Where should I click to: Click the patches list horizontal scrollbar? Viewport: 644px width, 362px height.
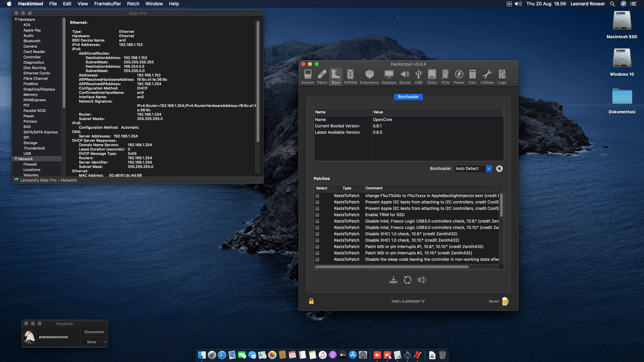391,267
